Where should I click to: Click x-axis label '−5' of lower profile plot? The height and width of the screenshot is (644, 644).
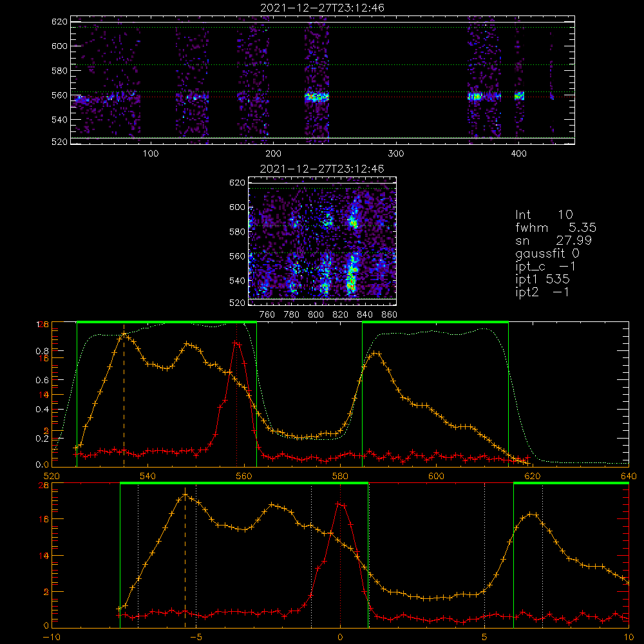click(x=196, y=637)
